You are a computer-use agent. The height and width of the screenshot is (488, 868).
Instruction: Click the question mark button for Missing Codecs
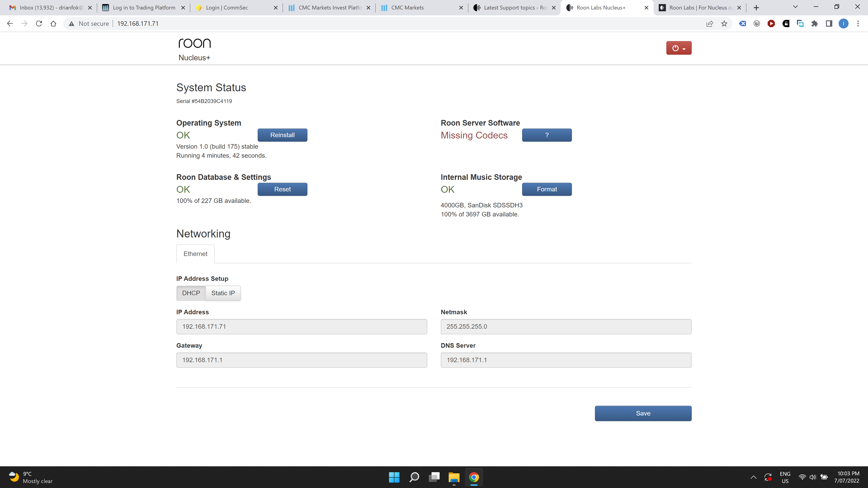(547, 135)
